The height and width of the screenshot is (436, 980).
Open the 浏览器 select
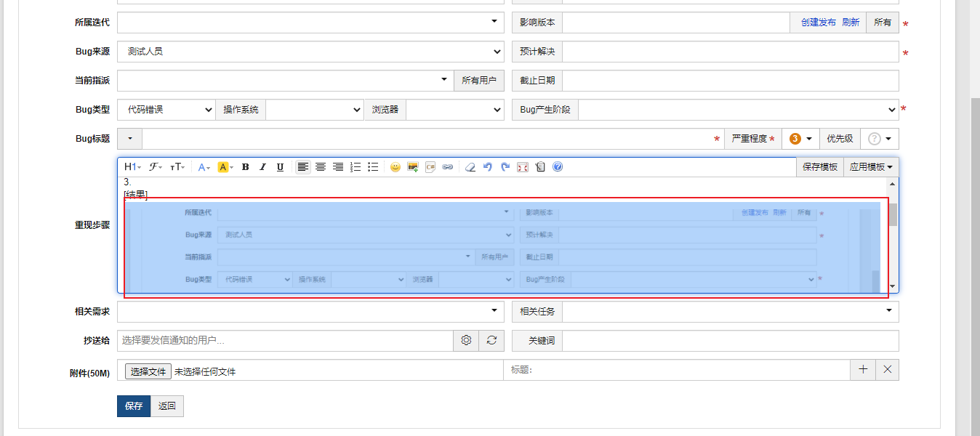pyautogui.click(x=454, y=110)
